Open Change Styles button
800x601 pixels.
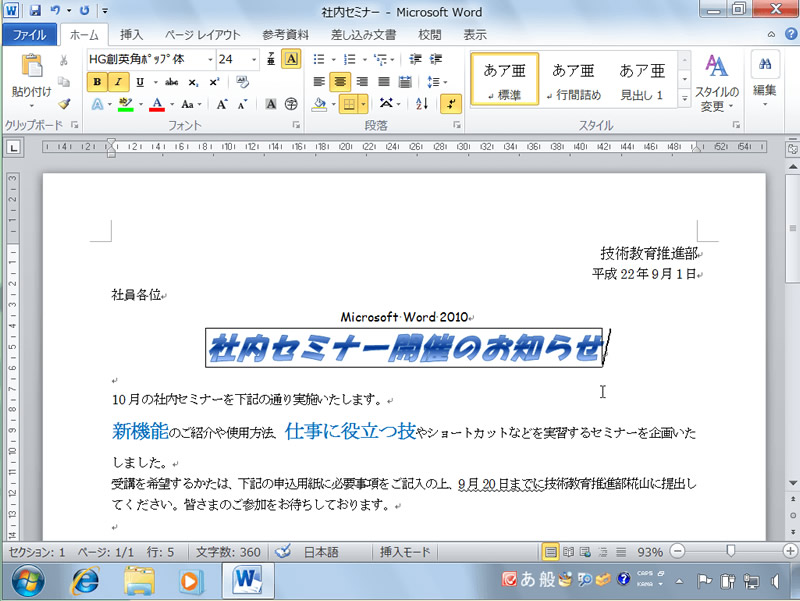[x=716, y=83]
